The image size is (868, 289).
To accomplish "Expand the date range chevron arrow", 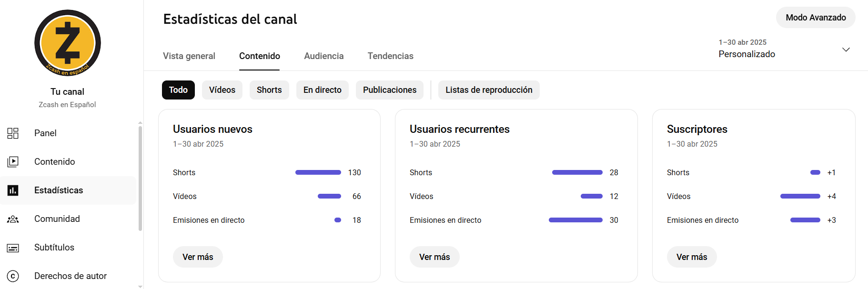I will click(846, 50).
